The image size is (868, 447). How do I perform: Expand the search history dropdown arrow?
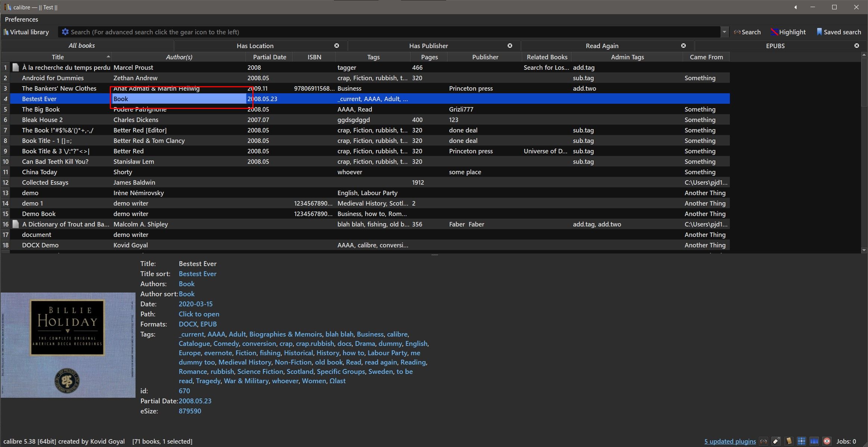[x=724, y=32]
